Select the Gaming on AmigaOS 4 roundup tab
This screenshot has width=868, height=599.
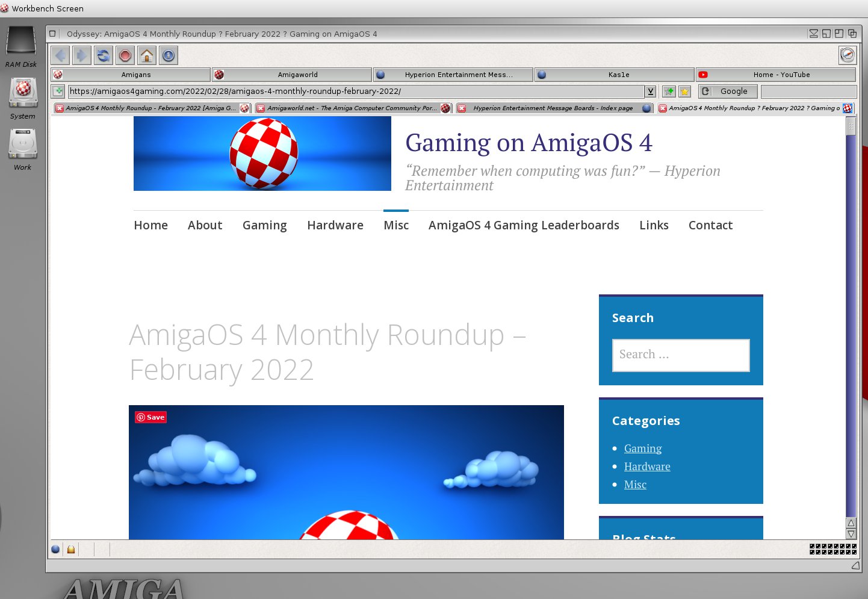coord(754,108)
